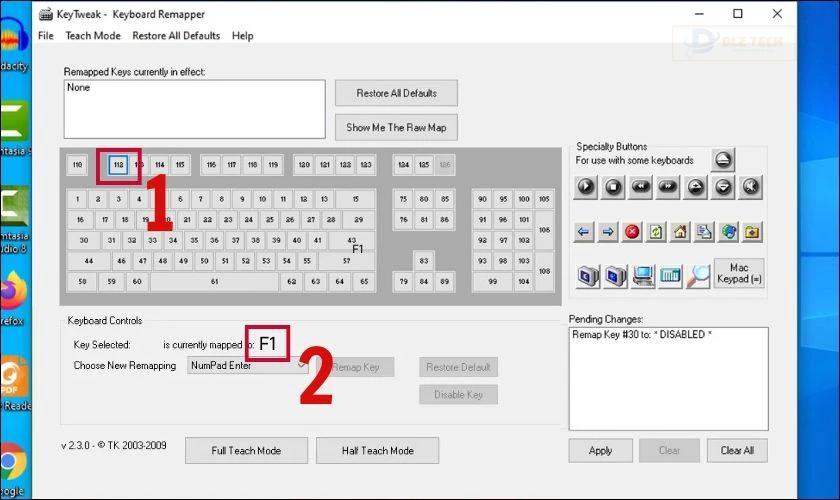Click wide numpad key 99
840x500 pixels.
click(492, 282)
